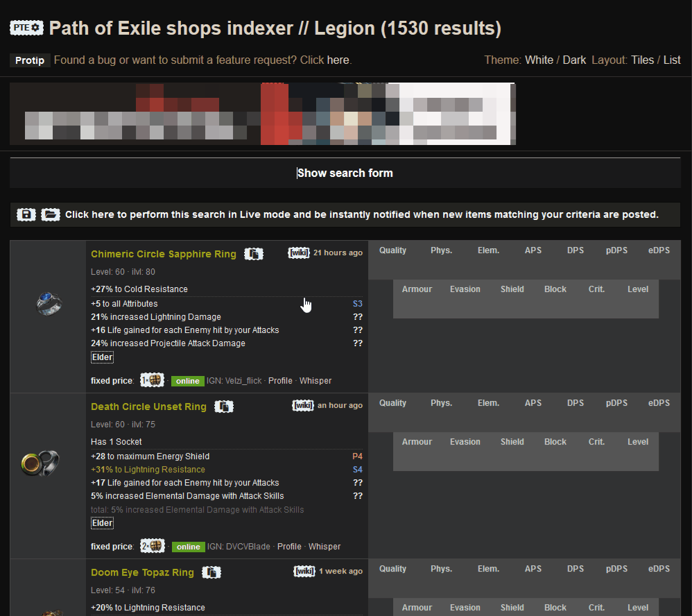This screenshot has width=692, height=616.
Task: Click the pixelated advertisement banner
Action: [x=263, y=114]
